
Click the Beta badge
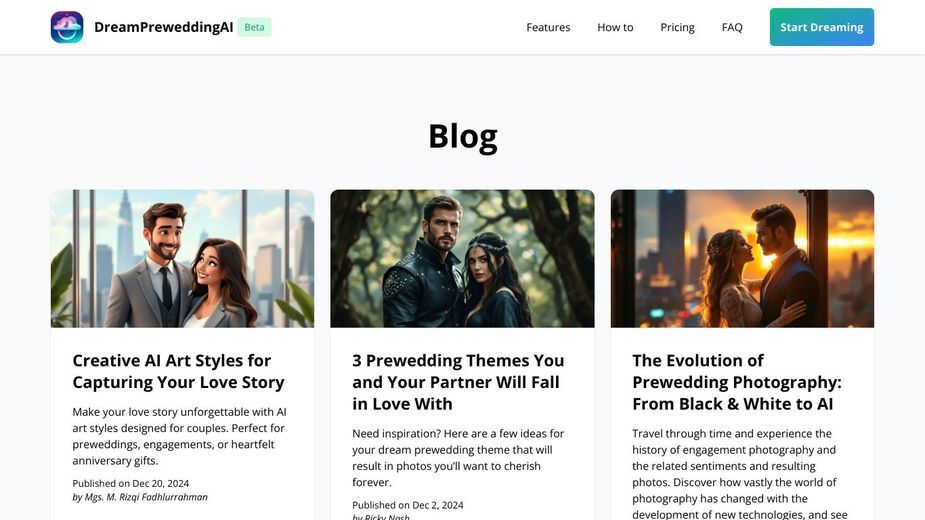[254, 27]
